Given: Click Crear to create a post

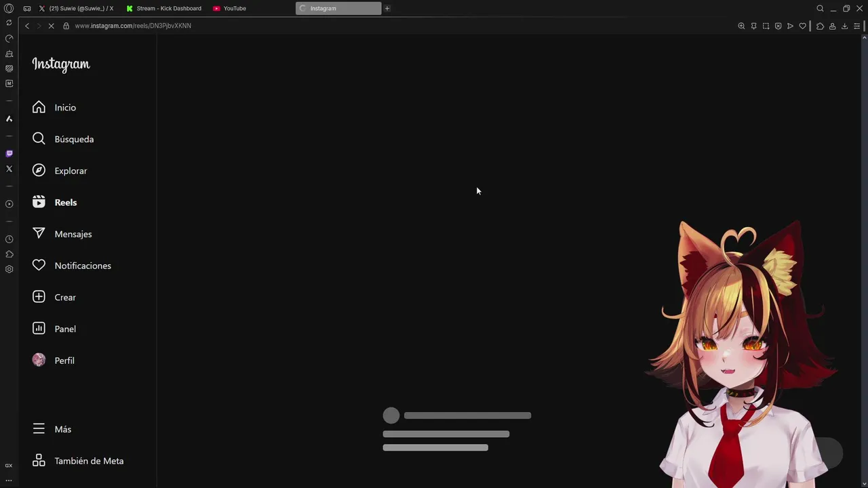Looking at the screenshot, I should pos(65,298).
